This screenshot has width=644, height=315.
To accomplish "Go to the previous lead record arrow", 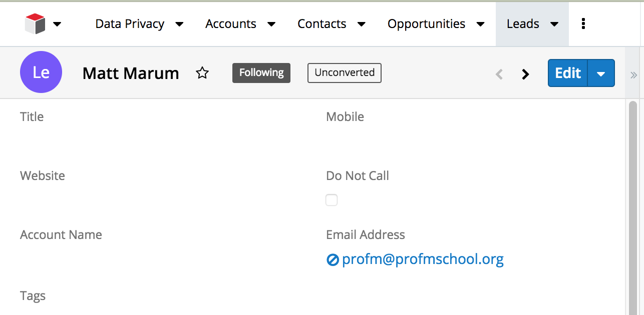I will coord(499,74).
